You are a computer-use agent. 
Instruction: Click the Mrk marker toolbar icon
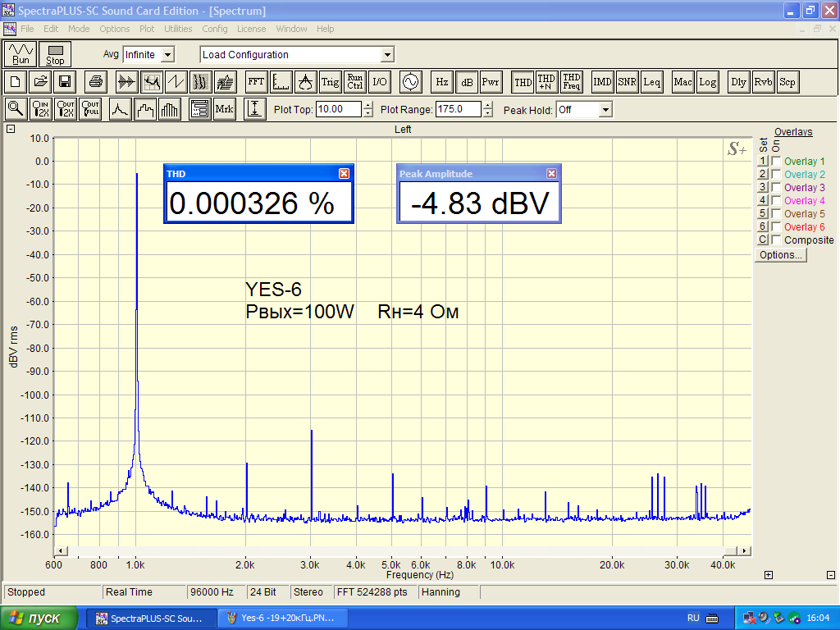[x=224, y=109]
